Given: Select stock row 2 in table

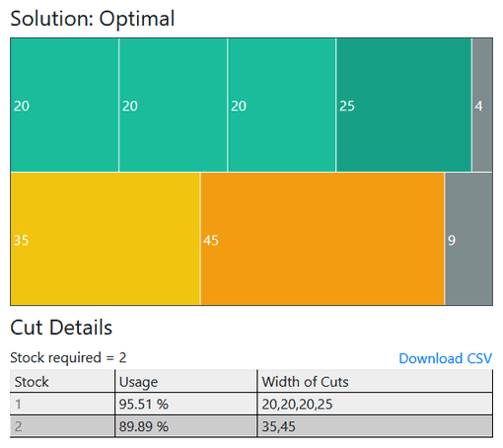Looking at the screenshot, I should pos(251,426).
